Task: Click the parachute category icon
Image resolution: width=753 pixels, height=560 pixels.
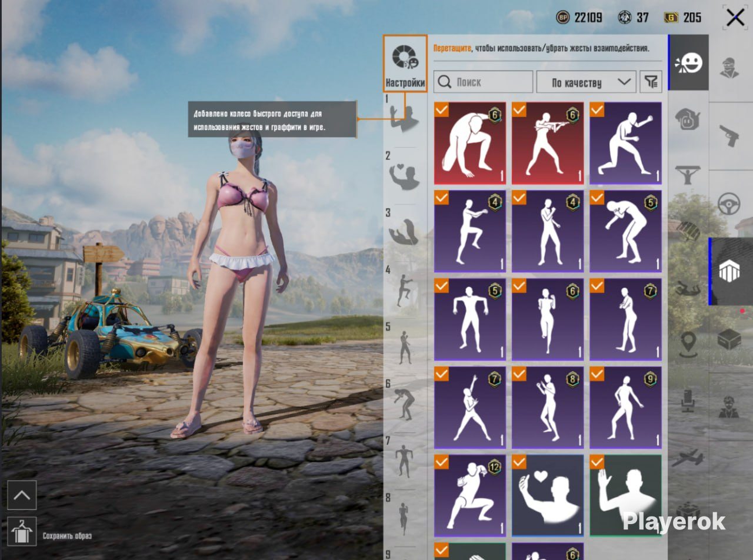Action: pos(687,231)
